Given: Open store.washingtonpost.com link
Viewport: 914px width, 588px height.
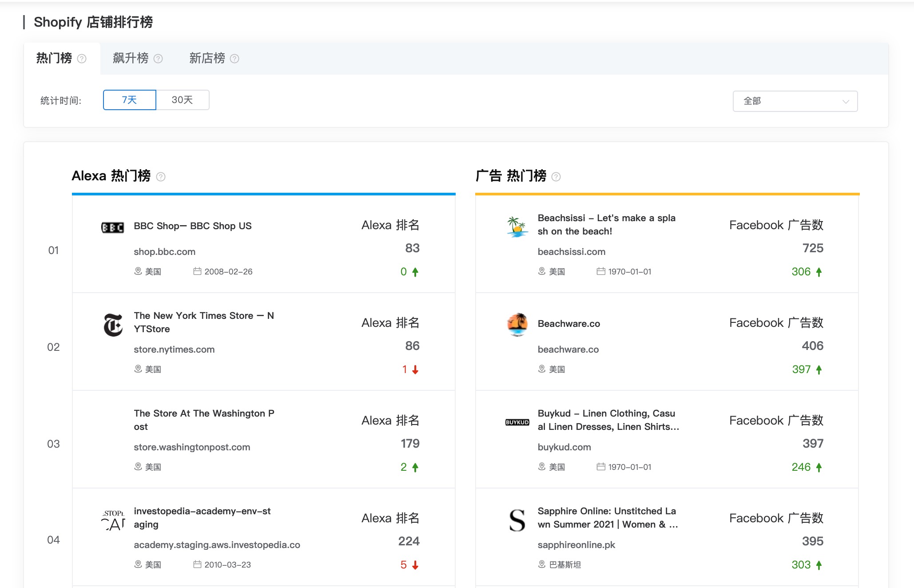Looking at the screenshot, I should pyautogui.click(x=192, y=447).
